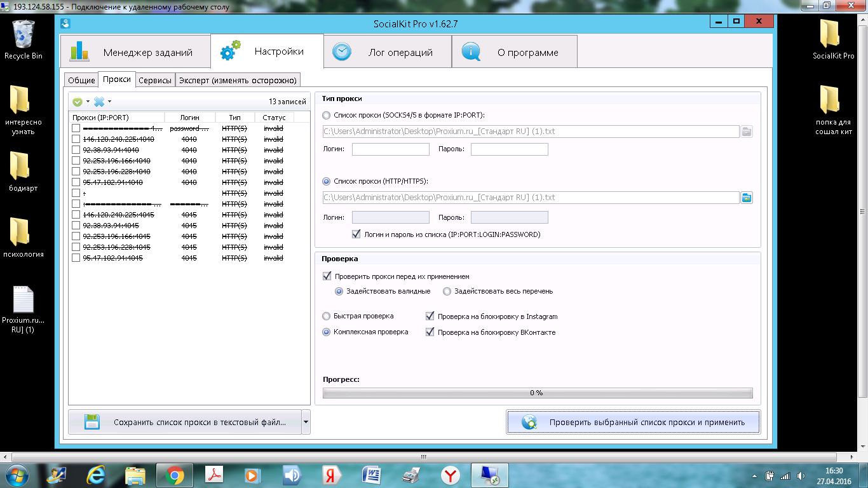This screenshot has width=868, height=488.
Task: Click Проверить выбранный список прокси и применить
Action: click(x=633, y=422)
